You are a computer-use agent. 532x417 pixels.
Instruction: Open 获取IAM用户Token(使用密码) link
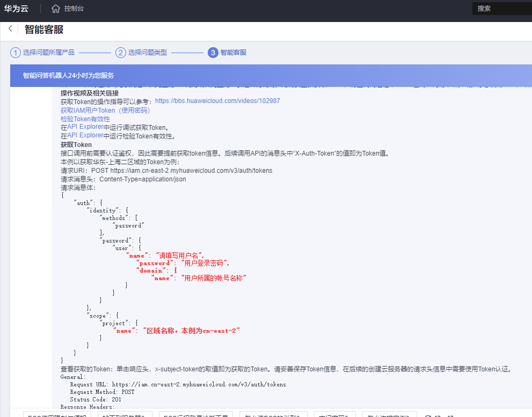click(x=105, y=110)
